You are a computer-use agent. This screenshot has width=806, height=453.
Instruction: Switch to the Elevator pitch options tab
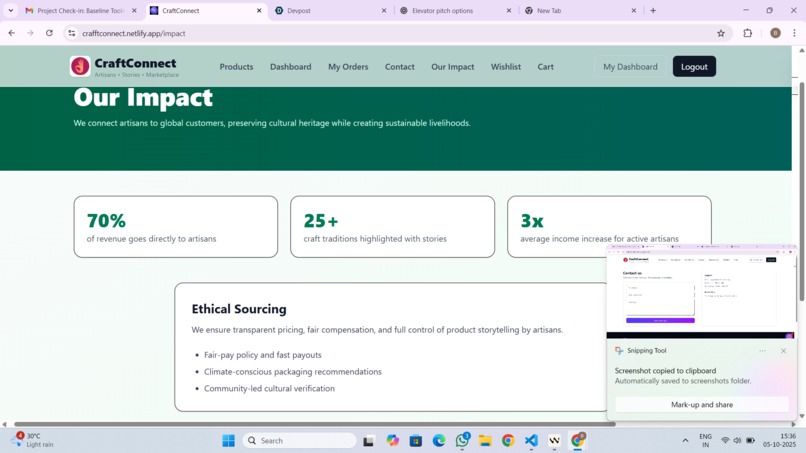click(x=455, y=10)
